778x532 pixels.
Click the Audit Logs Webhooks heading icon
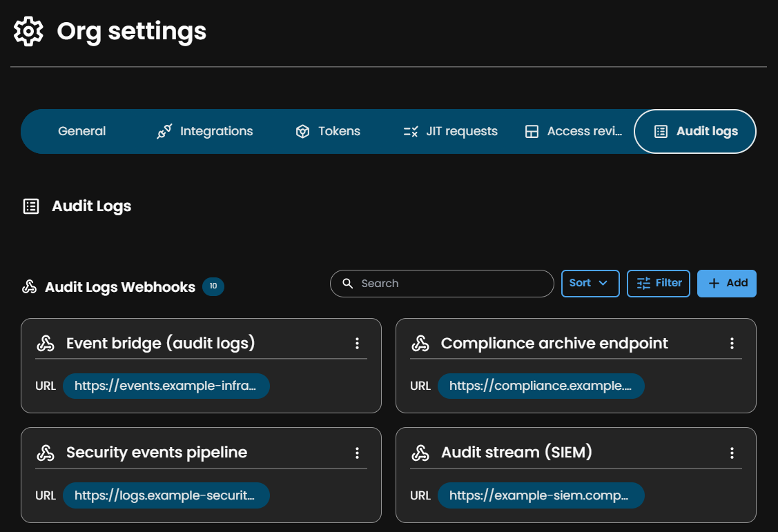29,286
